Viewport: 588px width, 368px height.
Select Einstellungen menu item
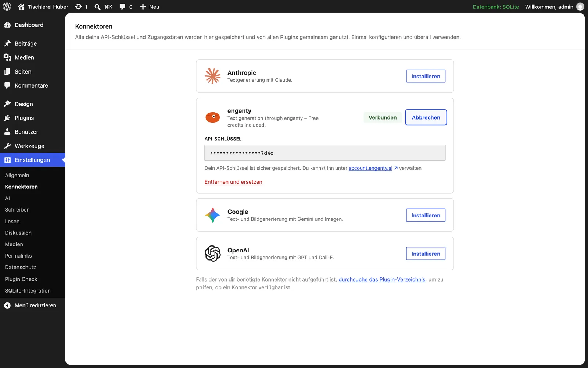coord(33,160)
